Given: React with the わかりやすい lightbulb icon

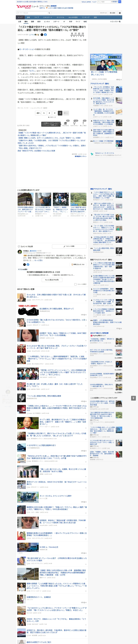Looking at the screenshot, I should pyautogui.click(x=74, y=123).
